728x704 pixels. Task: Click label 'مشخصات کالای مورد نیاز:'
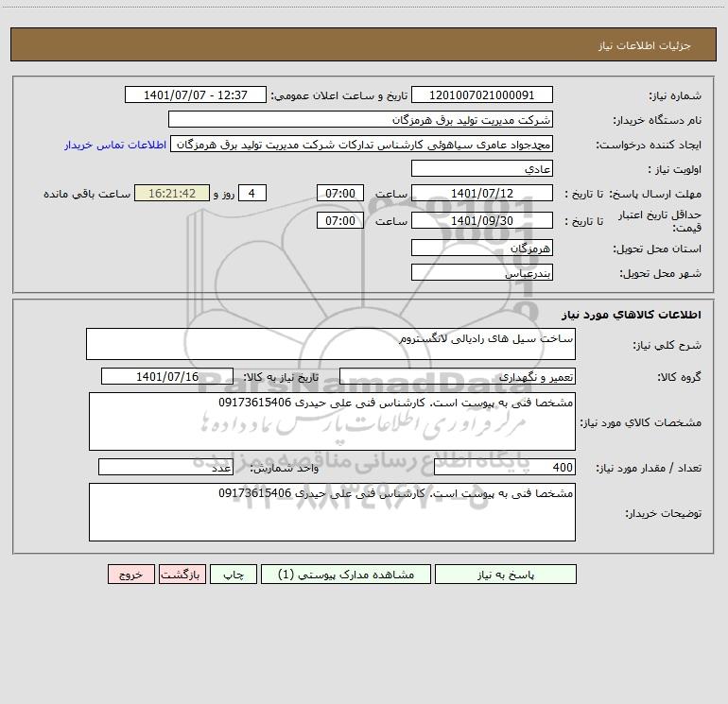pyautogui.click(x=641, y=422)
